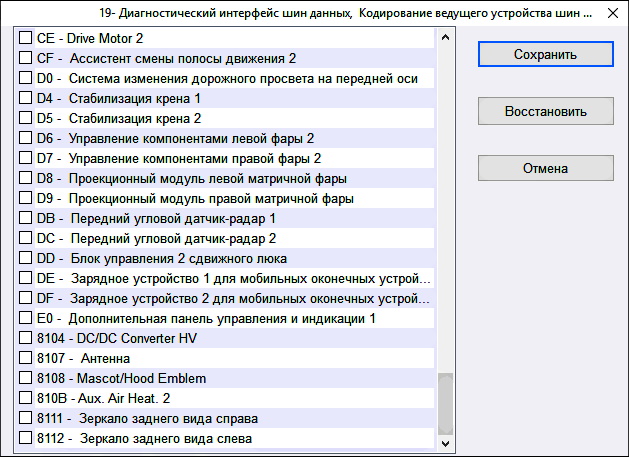Viewport: 629px width, 457px height.
Task: Enable E0 additional control and display panel 1
Action: pyautogui.click(x=26, y=318)
